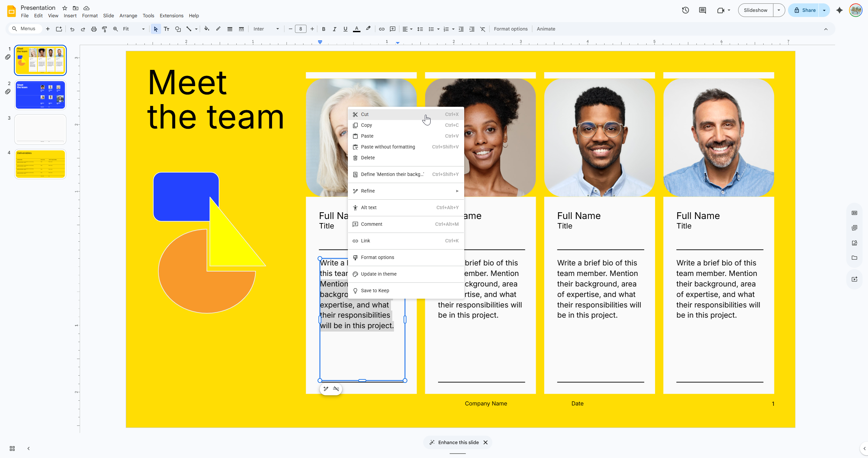Image resolution: width=868 pixels, height=458 pixels.
Task: Click the print icon in toolbar
Action: coord(94,29)
